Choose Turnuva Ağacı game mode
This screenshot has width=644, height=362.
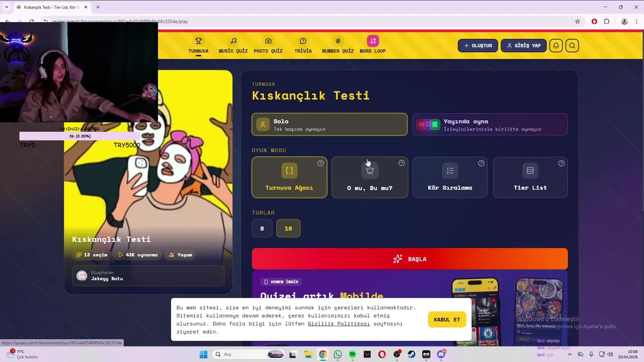coord(289,177)
